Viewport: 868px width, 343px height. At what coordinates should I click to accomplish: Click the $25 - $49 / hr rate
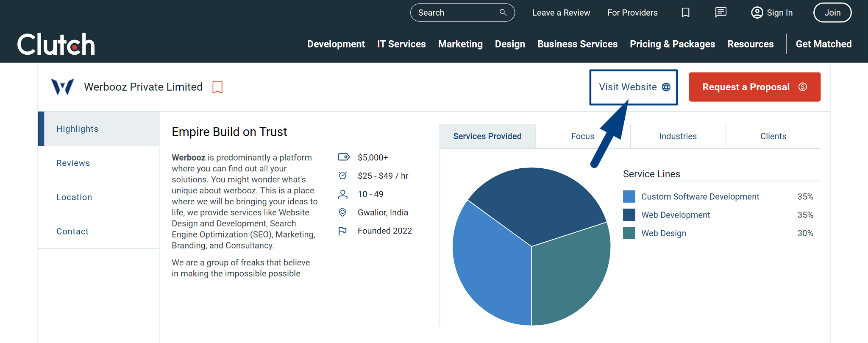(x=383, y=176)
